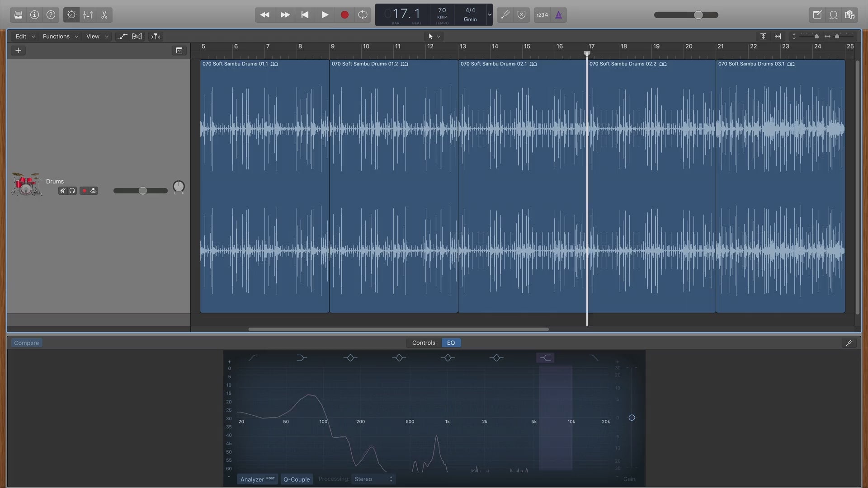The height and width of the screenshot is (488, 868).
Task: Open the LCD display mode dropdown arrow
Action: tap(489, 15)
